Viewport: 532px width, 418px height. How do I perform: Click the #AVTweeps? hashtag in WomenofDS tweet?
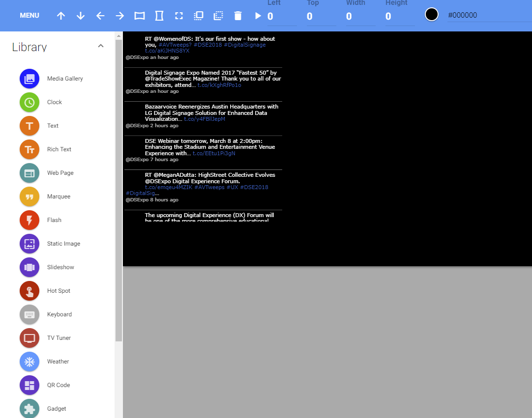click(175, 45)
